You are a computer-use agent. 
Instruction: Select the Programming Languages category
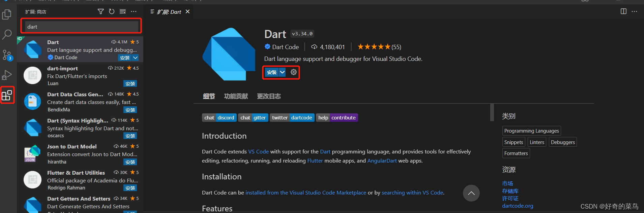pos(532,131)
